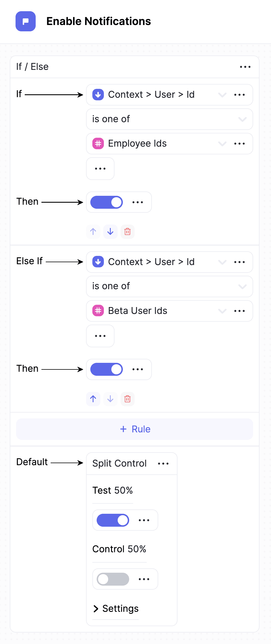Open the Split Control three-dot menu

click(x=163, y=463)
